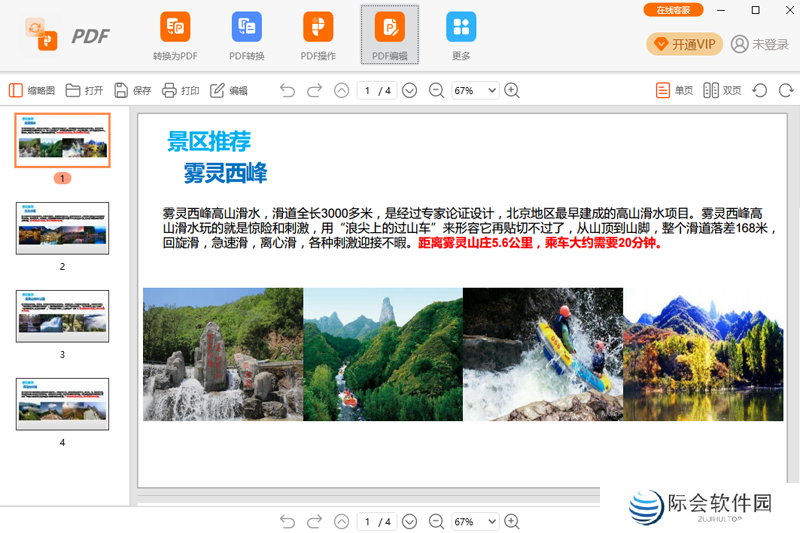Zoom out using top toolbar minus icon

pyautogui.click(x=436, y=91)
